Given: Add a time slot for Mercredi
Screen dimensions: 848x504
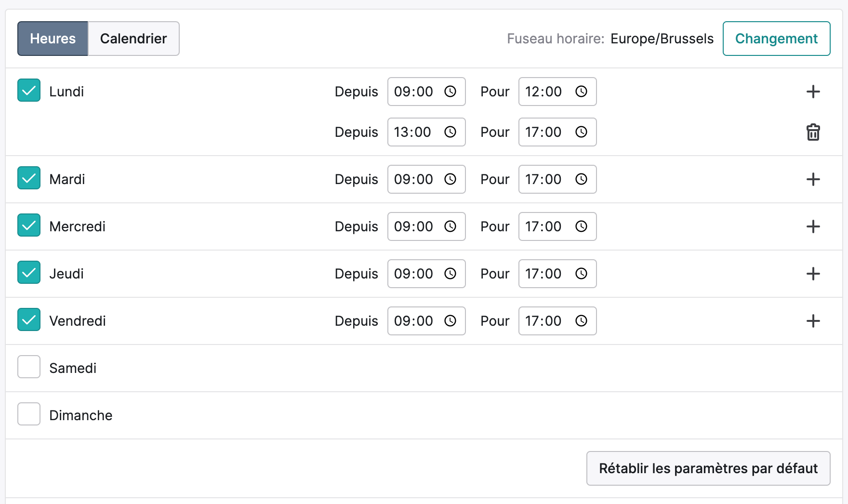Looking at the screenshot, I should 813,226.
